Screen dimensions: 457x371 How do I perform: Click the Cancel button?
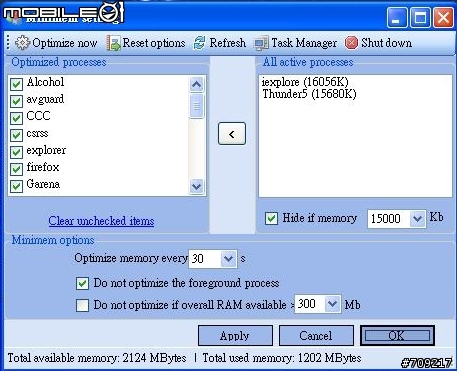tap(316, 336)
